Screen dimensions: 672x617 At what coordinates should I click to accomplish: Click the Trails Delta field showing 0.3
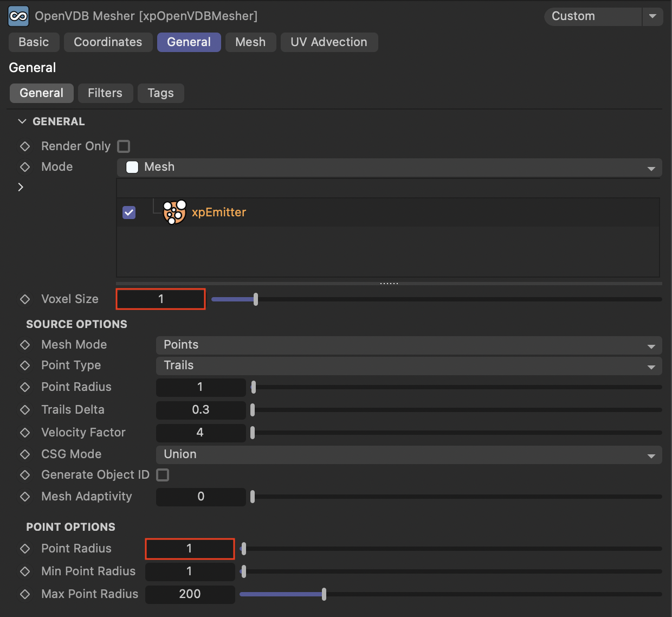pos(201,410)
